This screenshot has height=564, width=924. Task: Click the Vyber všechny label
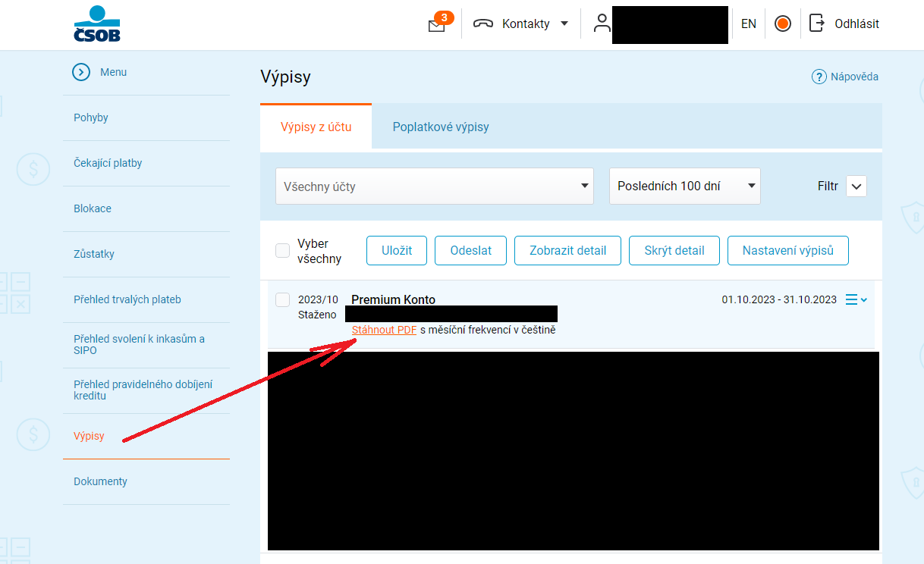tap(319, 251)
